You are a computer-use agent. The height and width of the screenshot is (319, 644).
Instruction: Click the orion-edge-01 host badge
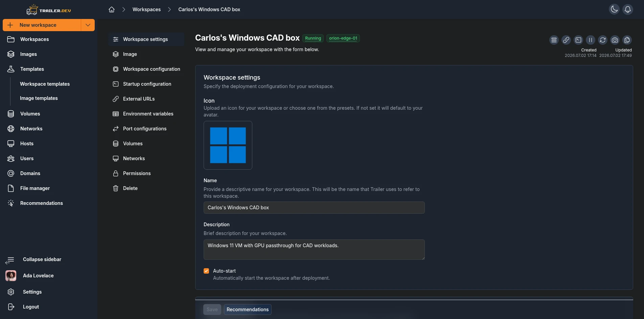343,38
